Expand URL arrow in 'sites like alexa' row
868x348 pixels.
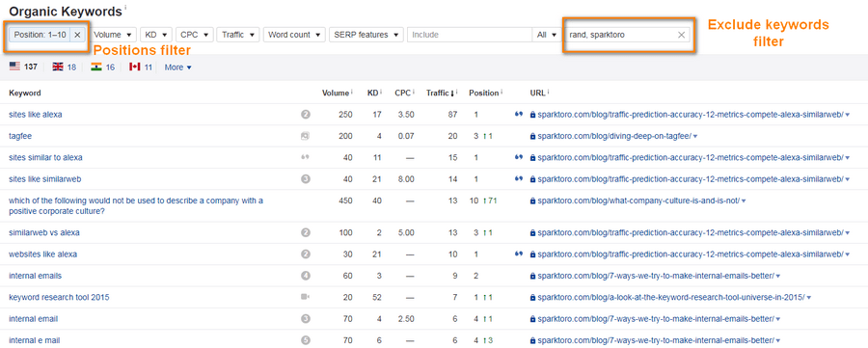[x=848, y=115]
